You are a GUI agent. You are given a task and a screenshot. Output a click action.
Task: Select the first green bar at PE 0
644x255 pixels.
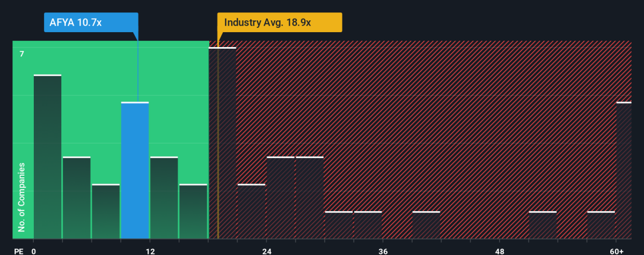pyautogui.click(x=47, y=157)
